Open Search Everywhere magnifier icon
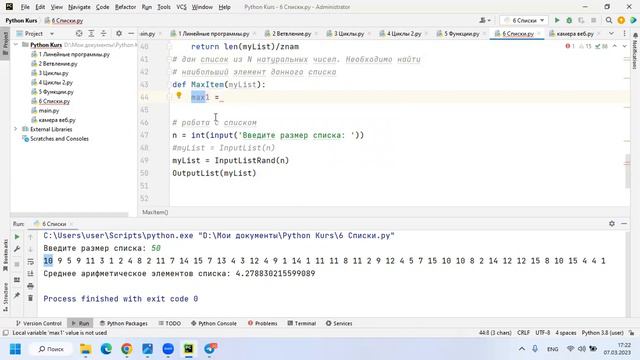 coord(609,20)
